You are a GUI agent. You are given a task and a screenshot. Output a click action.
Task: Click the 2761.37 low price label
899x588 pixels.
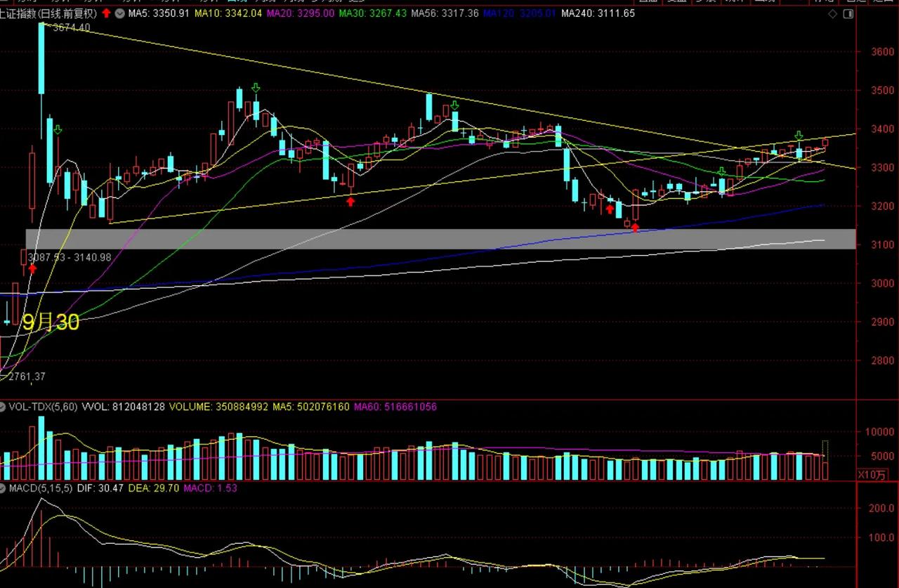(27, 377)
